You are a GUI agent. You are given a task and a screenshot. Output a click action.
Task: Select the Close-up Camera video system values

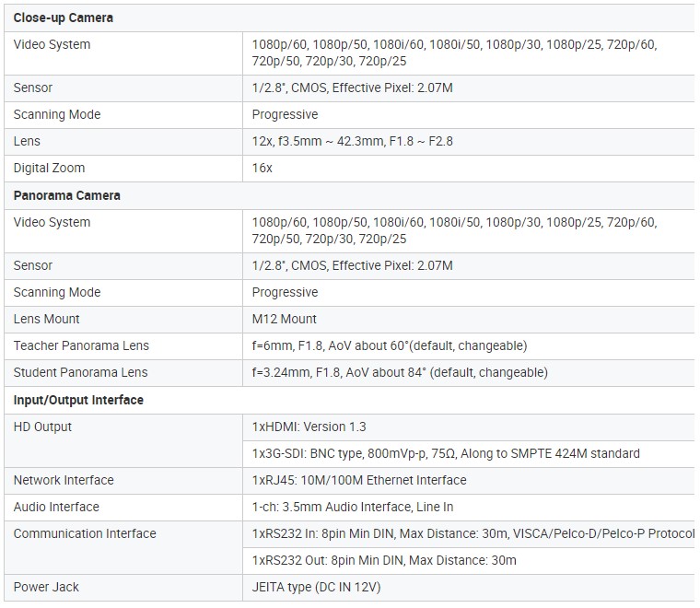click(x=454, y=53)
